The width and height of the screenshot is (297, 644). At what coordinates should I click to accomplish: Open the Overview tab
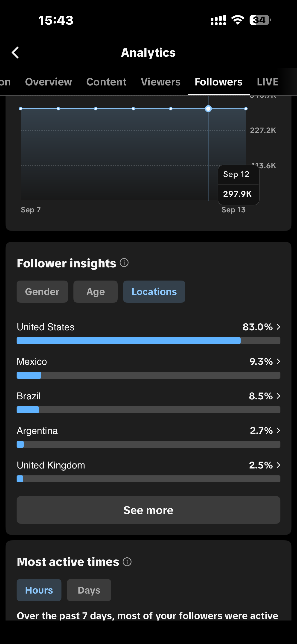point(49,82)
